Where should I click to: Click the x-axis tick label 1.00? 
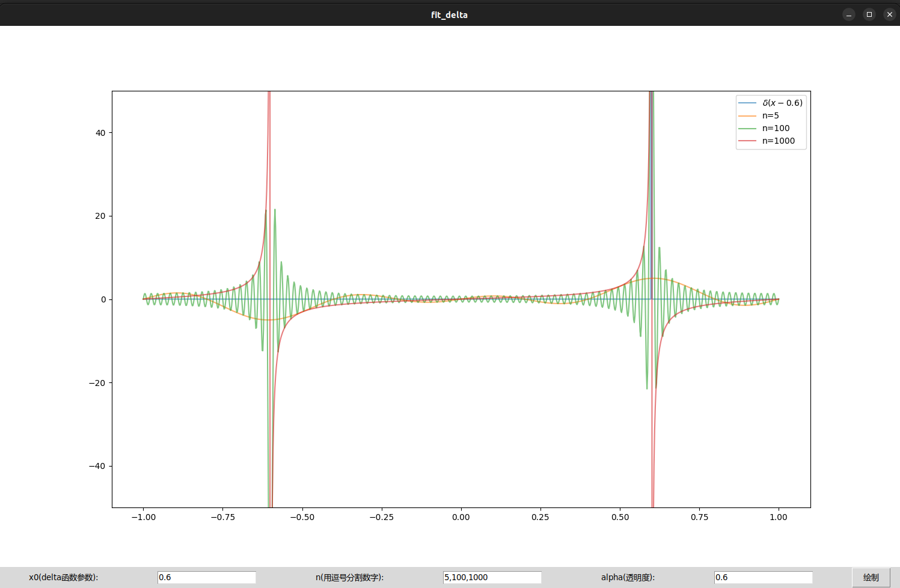coord(779,517)
